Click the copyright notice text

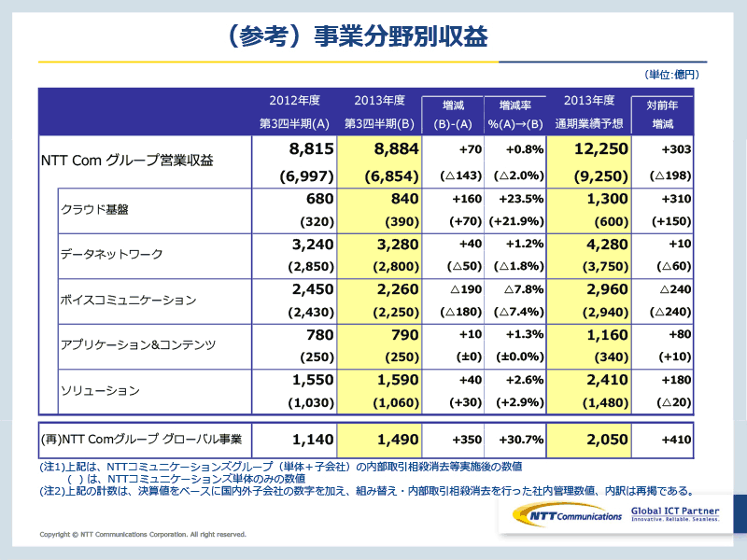143,534
